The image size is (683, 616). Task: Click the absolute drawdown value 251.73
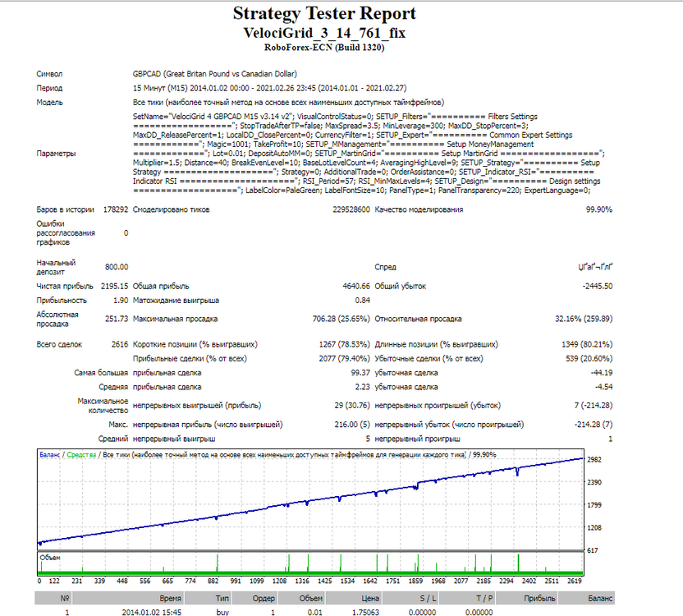117,319
